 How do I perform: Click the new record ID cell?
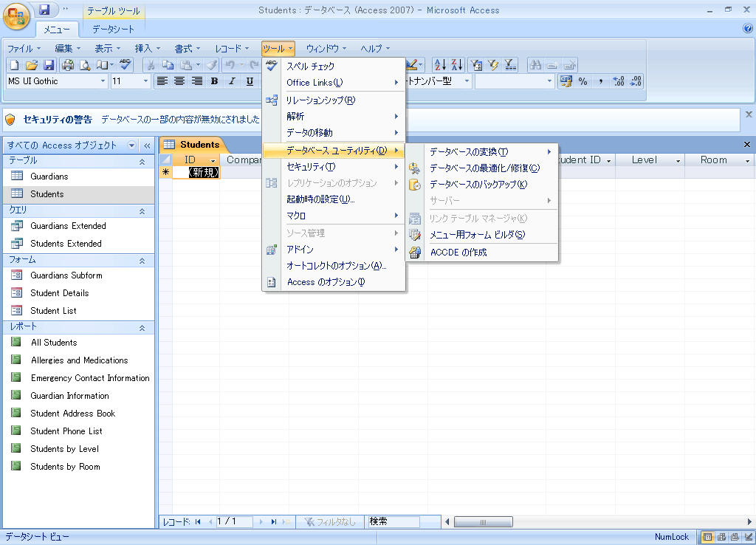pyautogui.click(x=196, y=172)
